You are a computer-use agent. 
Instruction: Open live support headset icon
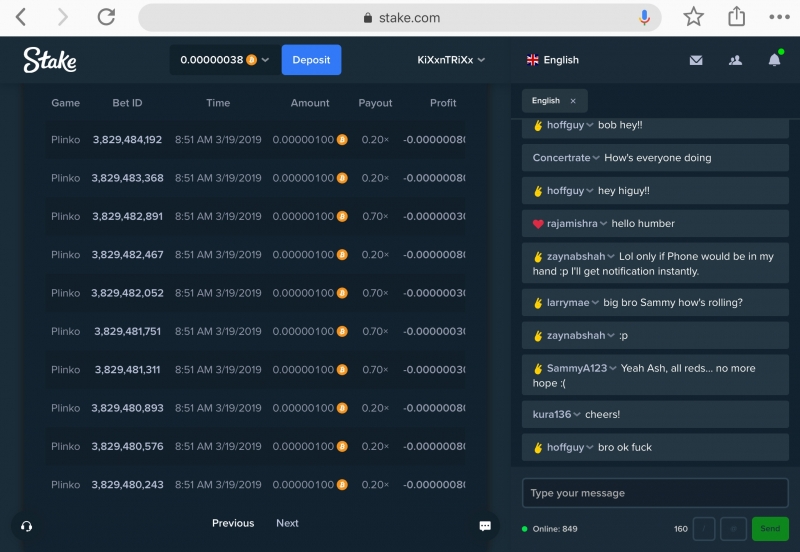(27, 526)
